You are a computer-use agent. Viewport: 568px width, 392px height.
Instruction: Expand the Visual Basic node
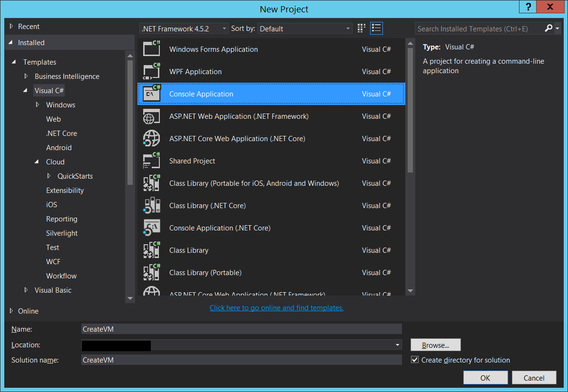(26, 290)
